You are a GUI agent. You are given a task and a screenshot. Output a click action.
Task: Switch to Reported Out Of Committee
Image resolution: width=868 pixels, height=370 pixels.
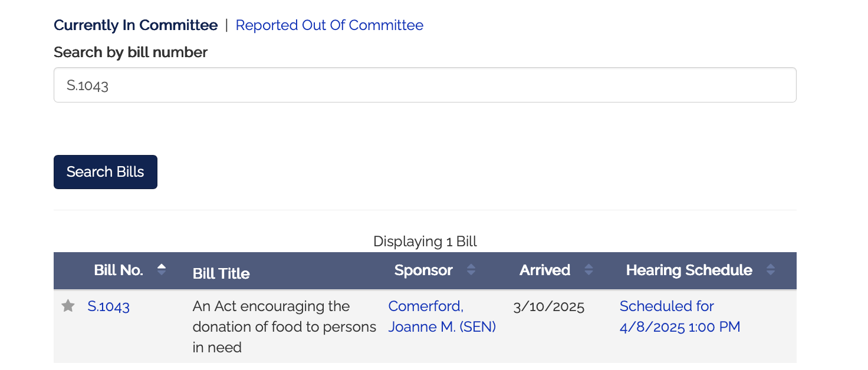point(329,25)
